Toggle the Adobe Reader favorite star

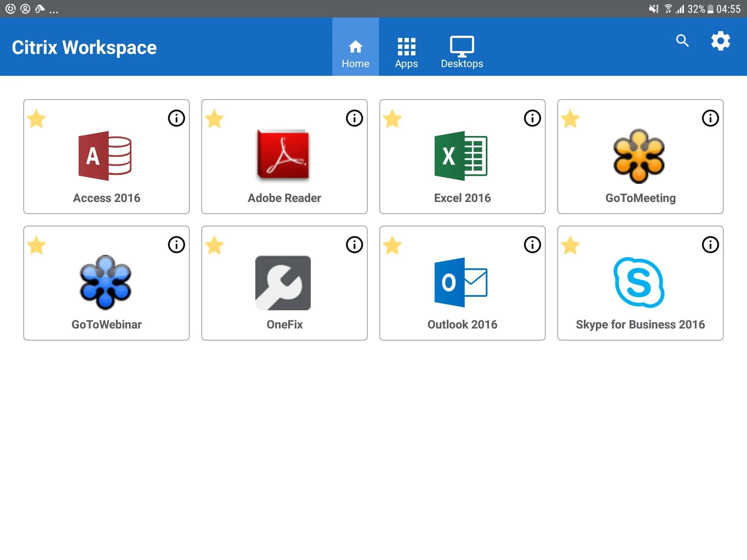click(x=214, y=119)
